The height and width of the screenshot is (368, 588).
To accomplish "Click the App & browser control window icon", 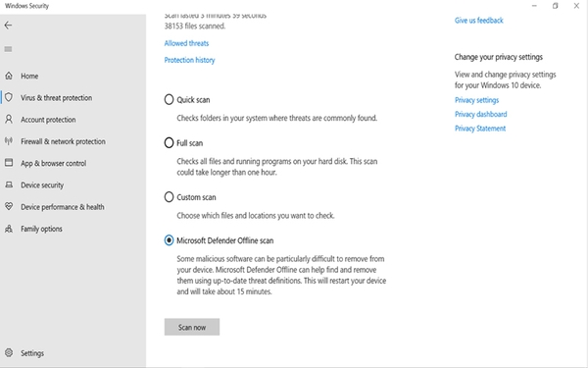I will point(9,163).
